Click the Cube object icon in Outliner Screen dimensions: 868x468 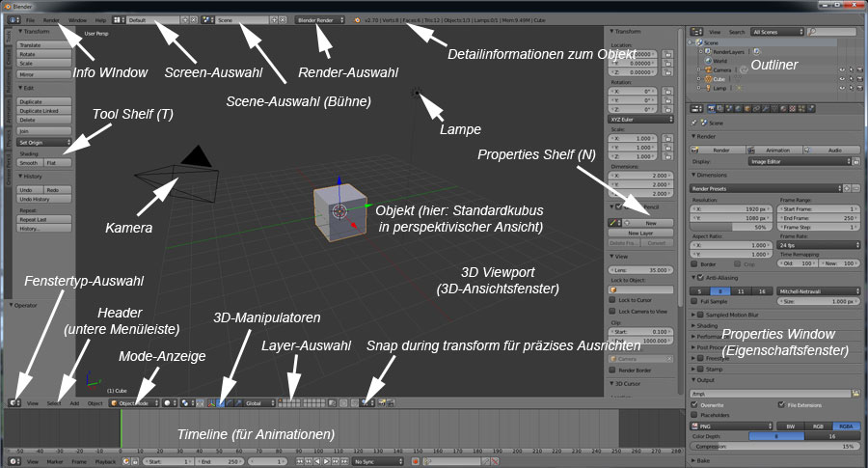[707, 79]
